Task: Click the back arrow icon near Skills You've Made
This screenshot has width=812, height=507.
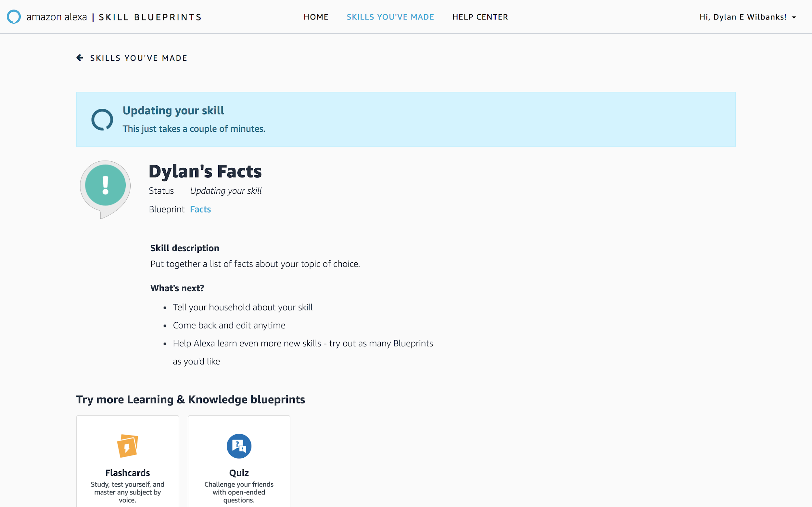Action: 80,57
